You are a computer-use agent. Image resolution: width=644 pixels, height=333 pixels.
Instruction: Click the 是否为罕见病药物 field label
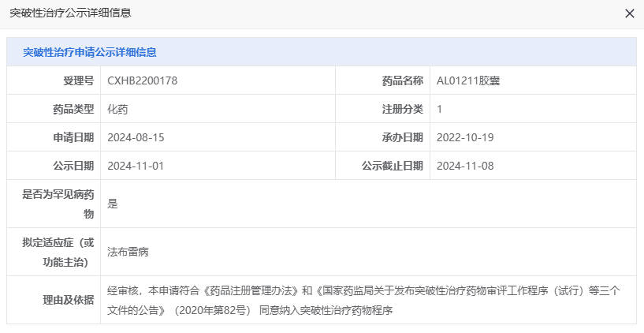tap(59, 203)
